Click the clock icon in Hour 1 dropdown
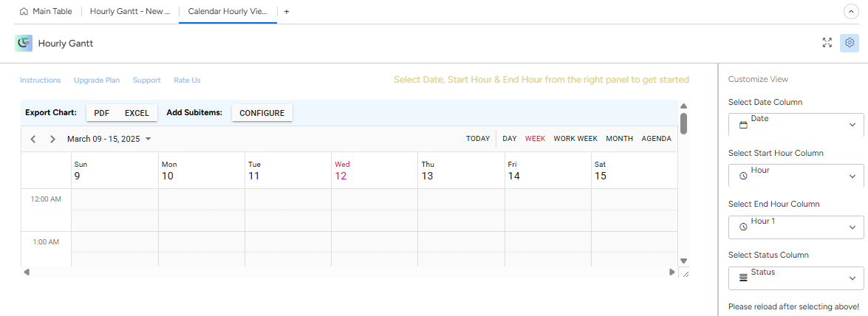This screenshot has height=316, width=868. click(x=743, y=227)
